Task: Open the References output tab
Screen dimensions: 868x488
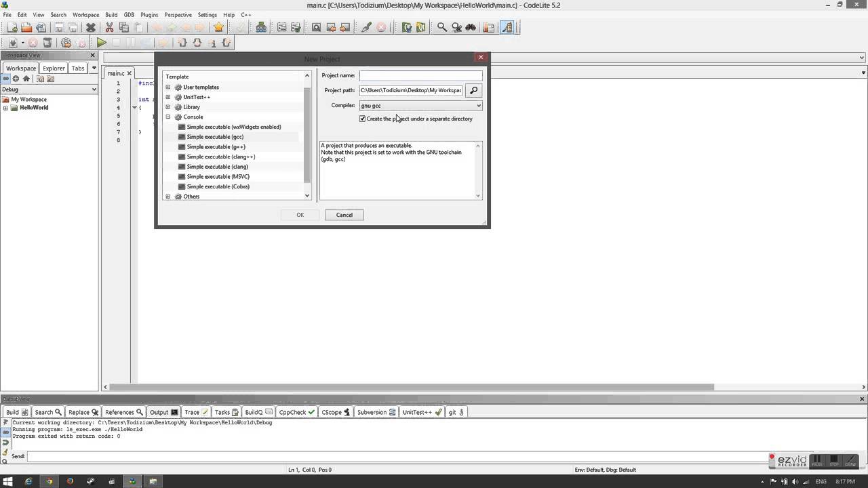Action: [123, 412]
